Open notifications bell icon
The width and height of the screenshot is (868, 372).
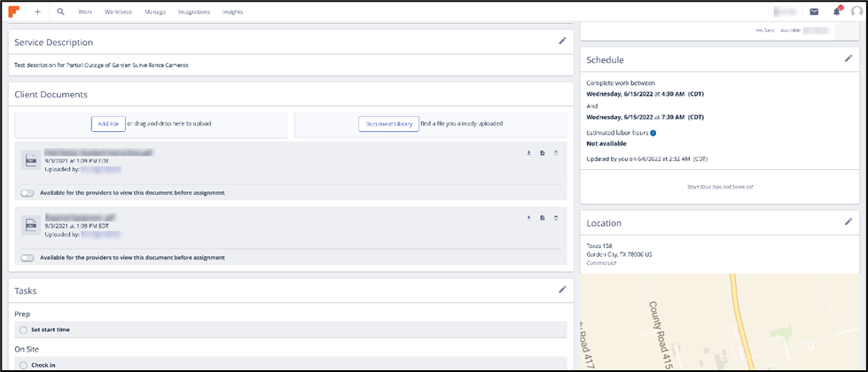click(836, 12)
